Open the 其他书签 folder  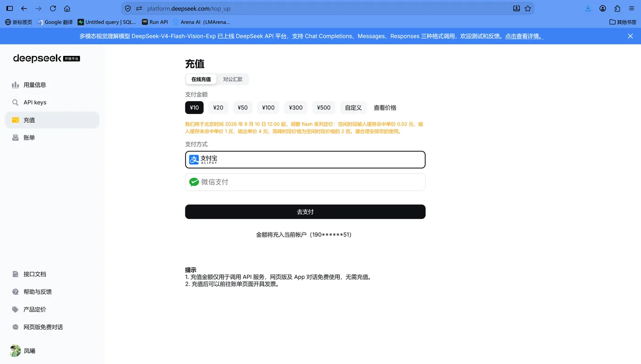623,22
